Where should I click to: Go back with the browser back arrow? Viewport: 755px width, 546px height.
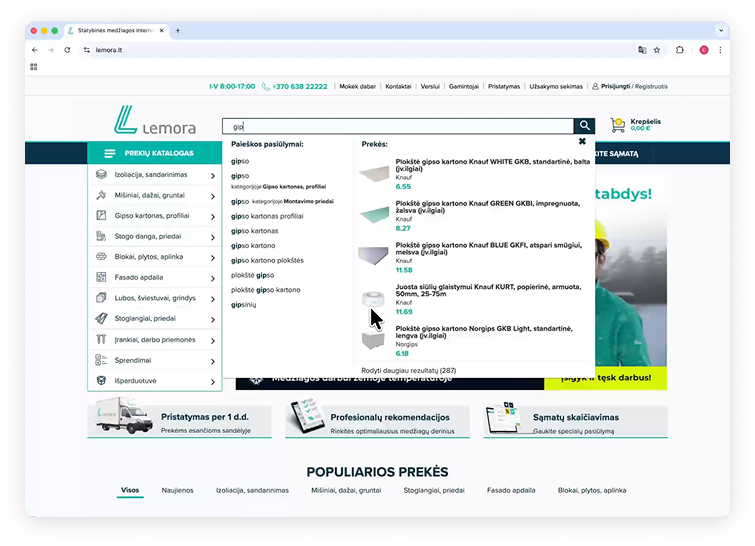35,50
